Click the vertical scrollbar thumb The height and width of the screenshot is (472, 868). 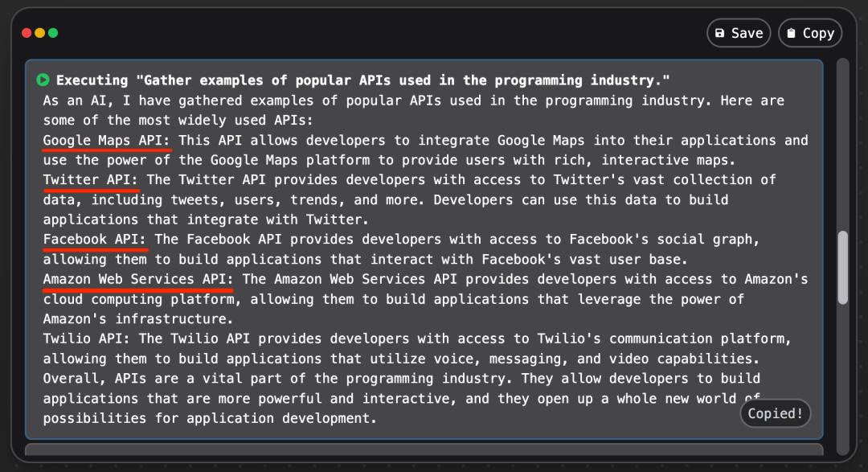(842, 268)
